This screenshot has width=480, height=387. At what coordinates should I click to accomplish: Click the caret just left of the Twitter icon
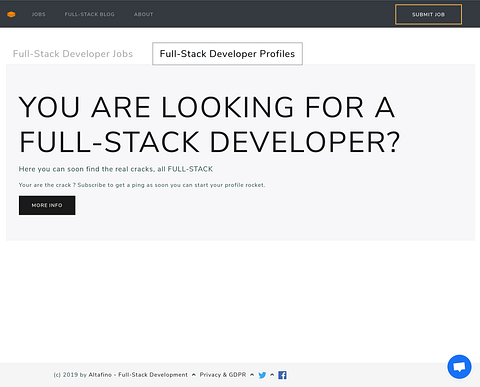[x=252, y=375]
